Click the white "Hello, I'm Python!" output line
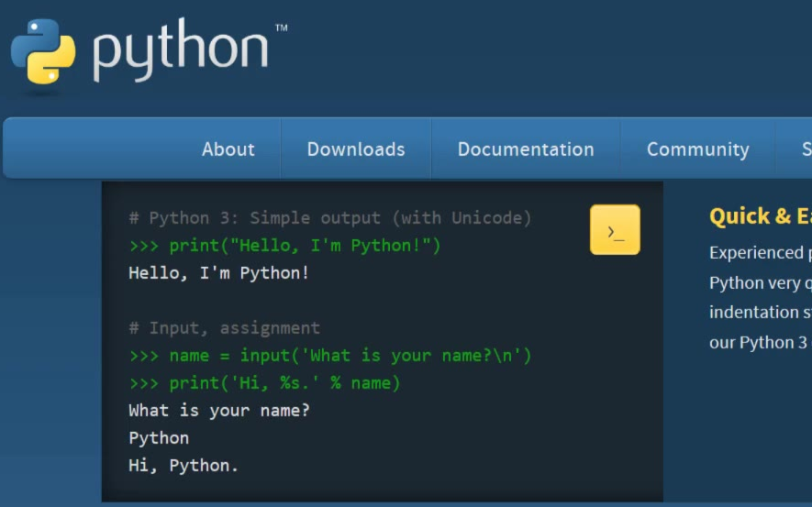 click(x=219, y=273)
